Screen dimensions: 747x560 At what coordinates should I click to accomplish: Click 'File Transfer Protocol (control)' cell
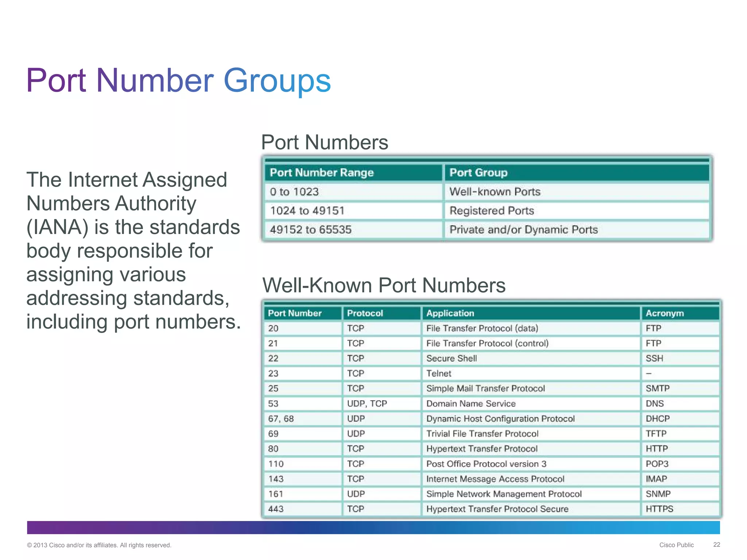pos(531,343)
